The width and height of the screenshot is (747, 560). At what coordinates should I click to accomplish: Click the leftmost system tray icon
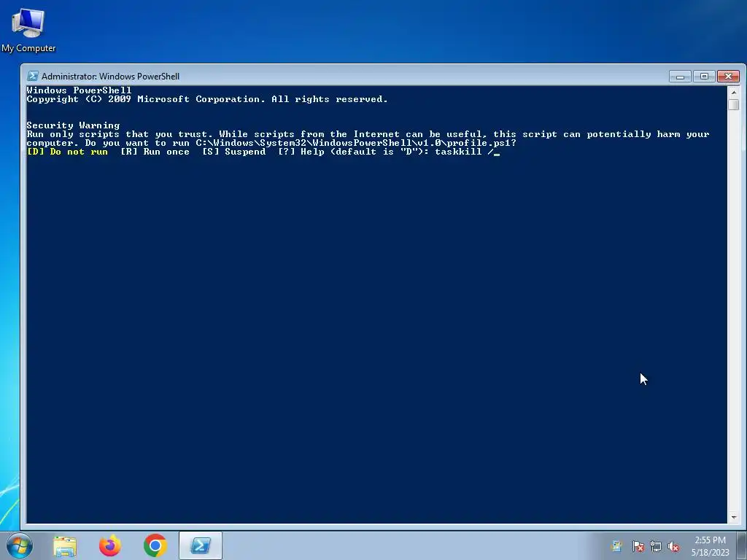pos(616,547)
